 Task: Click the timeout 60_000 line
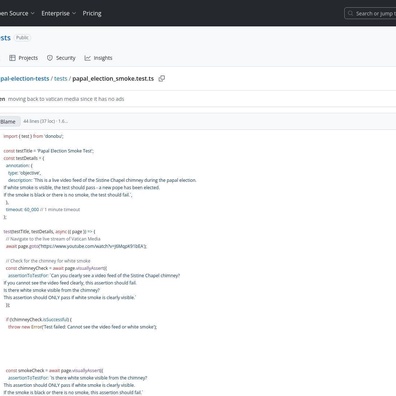(43, 209)
